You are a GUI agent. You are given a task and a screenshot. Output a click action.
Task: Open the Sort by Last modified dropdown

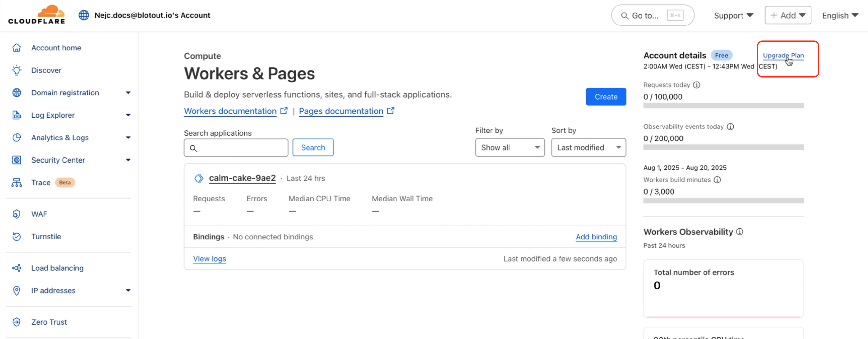[x=588, y=147]
